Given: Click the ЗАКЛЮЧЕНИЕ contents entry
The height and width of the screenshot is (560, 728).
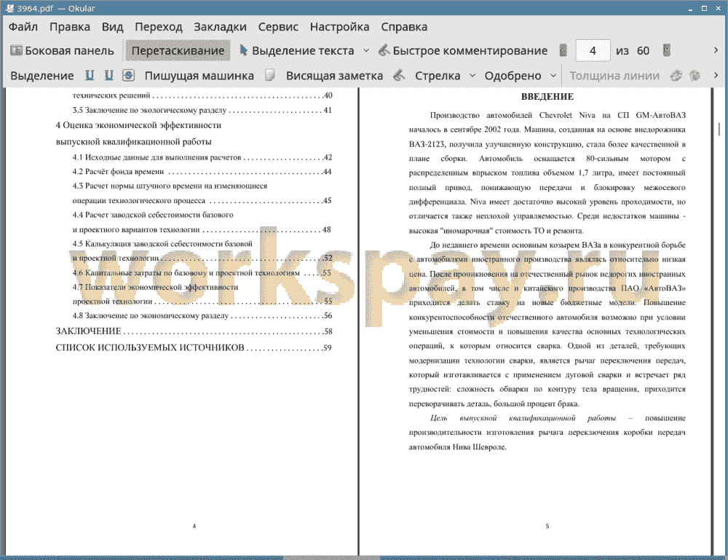Looking at the screenshot, I should pos(194,331).
